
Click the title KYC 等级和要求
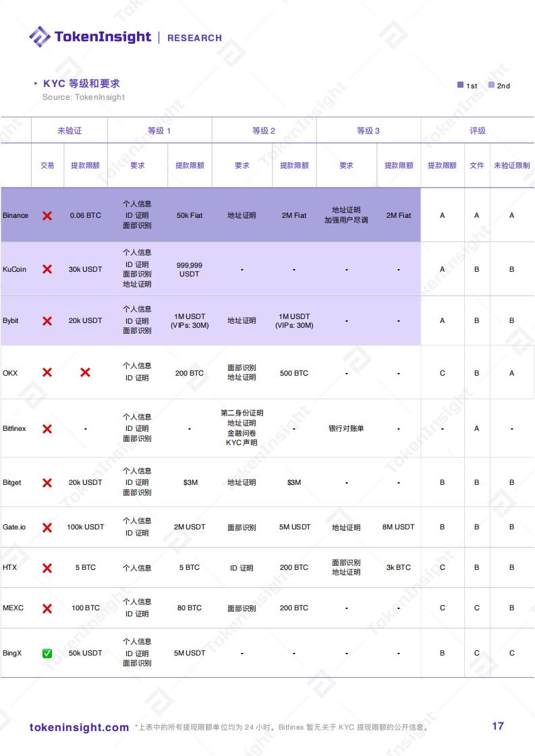coord(82,84)
